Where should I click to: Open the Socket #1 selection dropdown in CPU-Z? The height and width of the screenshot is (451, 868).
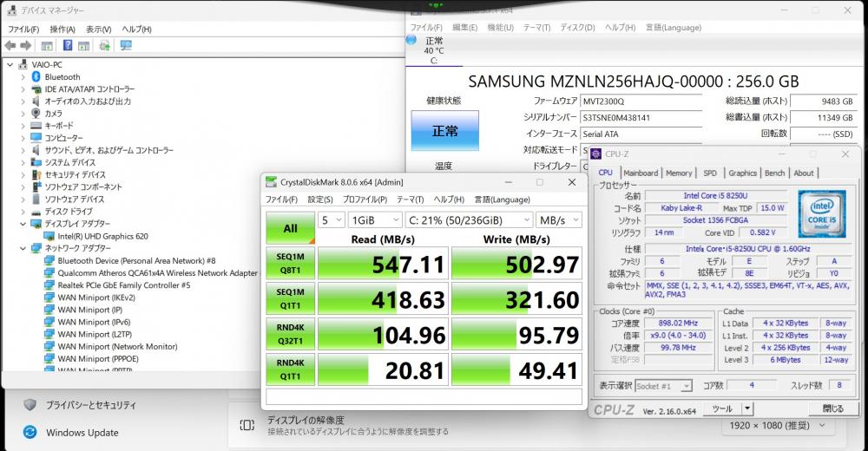(x=663, y=386)
